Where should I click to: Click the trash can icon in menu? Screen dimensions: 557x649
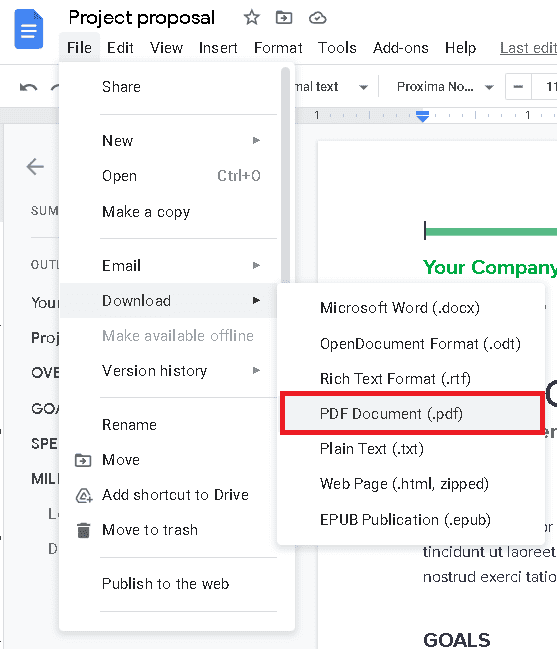(x=84, y=530)
